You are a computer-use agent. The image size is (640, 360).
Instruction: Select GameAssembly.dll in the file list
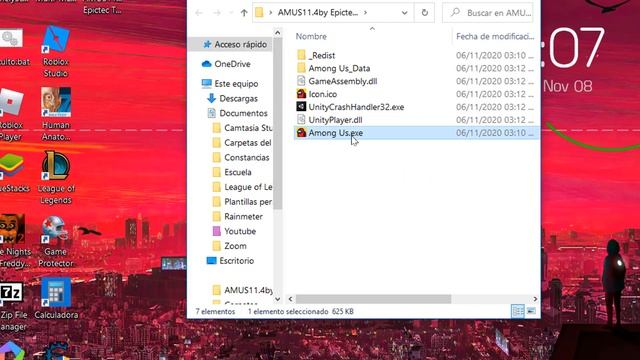coord(343,81)
